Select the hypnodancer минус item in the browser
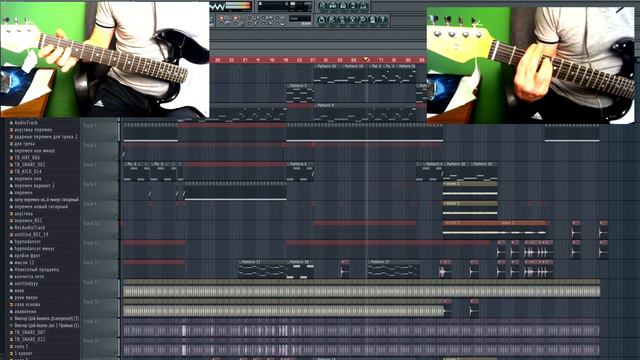This screenshot has height=360, width=640. coord(34,248)
